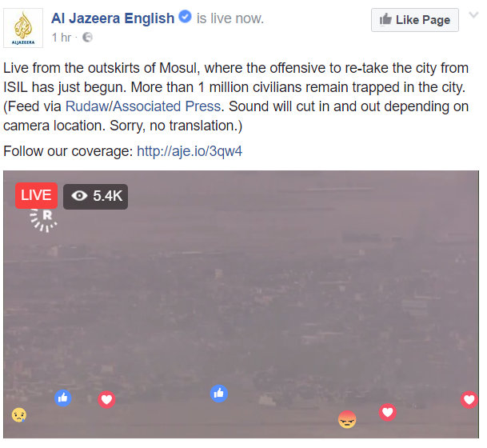487x448 pixels.
Task: Click the globe public privacy icon
Action: coord(87,38)
